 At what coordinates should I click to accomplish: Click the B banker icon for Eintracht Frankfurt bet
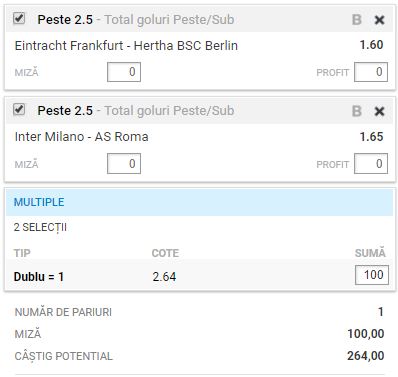click(357, 20)
